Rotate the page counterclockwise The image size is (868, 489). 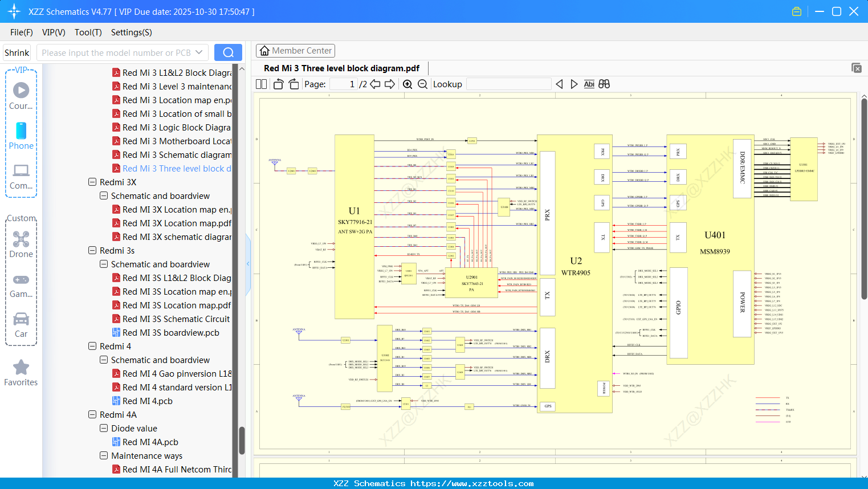tap(278, 84)
